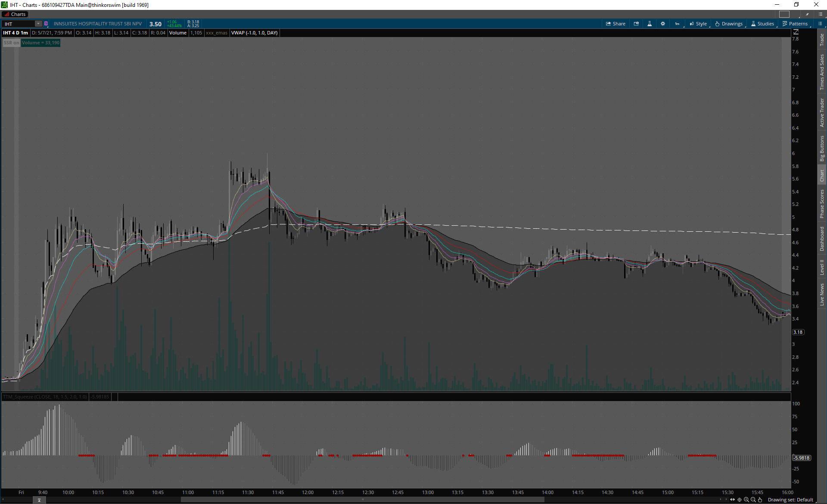Image resolution: width=827 pixels, height=504 pixels.
Task: Switch to the Times And Sales tab
Action: tap(822, 72)
